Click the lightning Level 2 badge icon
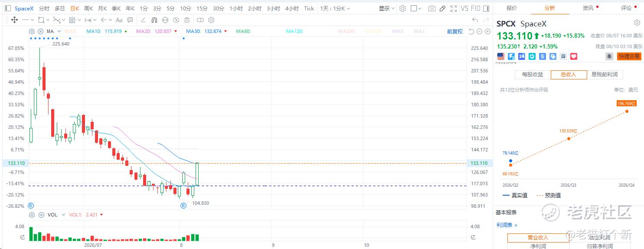Screen dimensions: 644x249 click(x=511, y=56)
